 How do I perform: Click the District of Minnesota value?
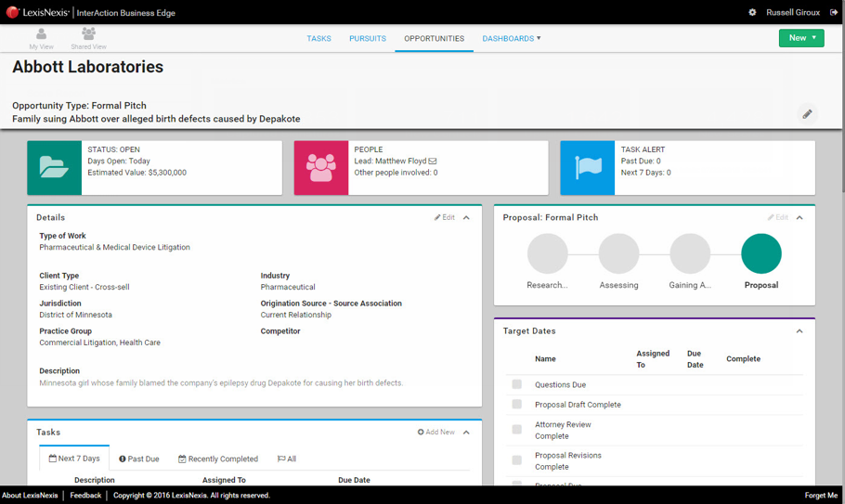[75, 315]
